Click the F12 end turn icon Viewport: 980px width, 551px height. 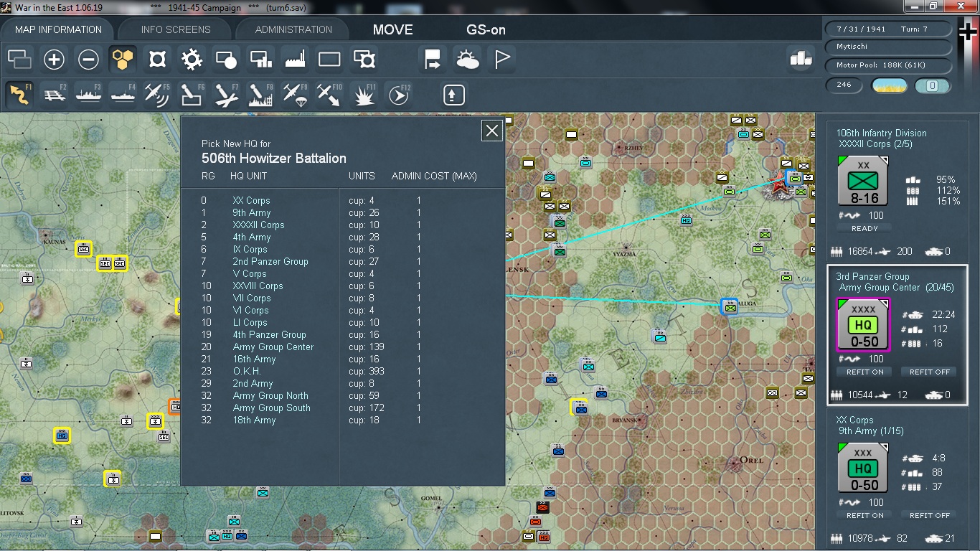399,94
